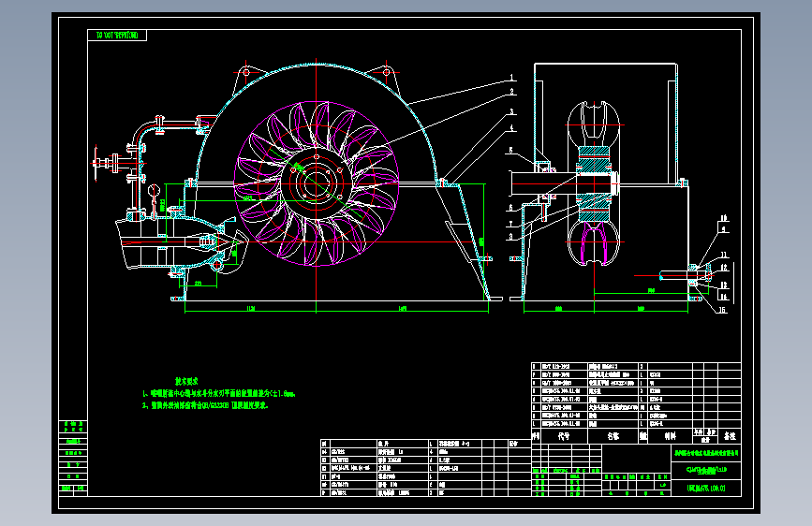Image resolution: width=812 pixels, height=526 pixels.
Task: Click the 代号 column header cell
Action: click(x=564, y=436)
